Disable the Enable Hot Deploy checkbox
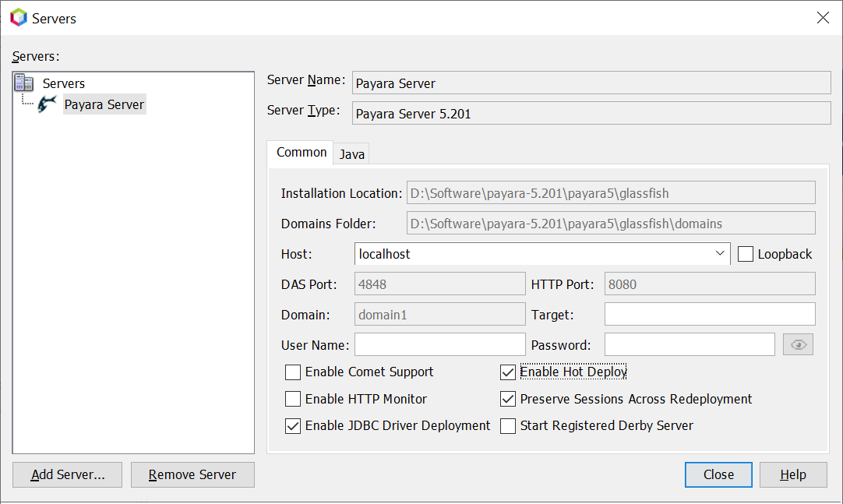Image resolution: width=843 pixels, height=504 pixels. click(x=508, y=372)
